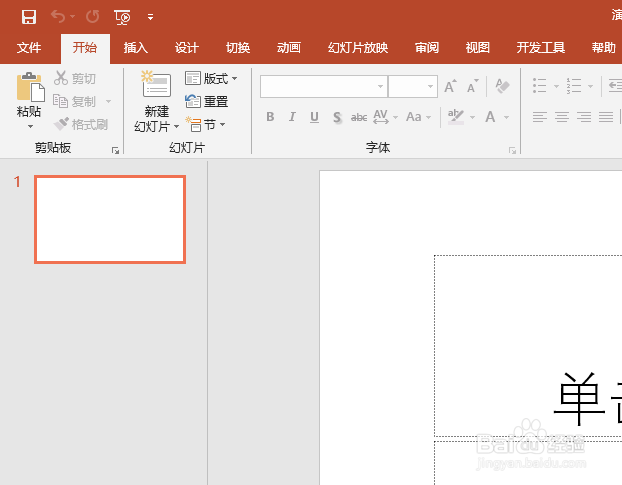
Task: Toggle Italic formatting
Action: point(292,117)
